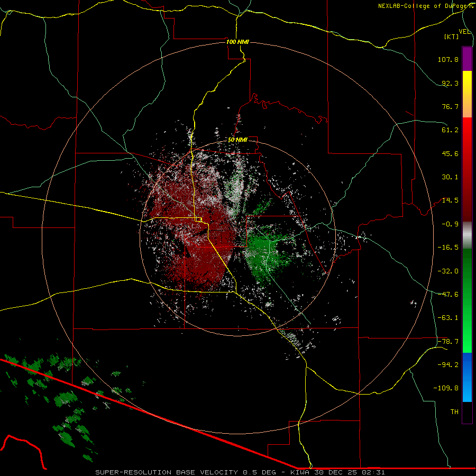Image resolution: width=476 pixels, height=476 pixels.
Task: Click the 92.3 value on velocity scale
Action: click(450, 83)
